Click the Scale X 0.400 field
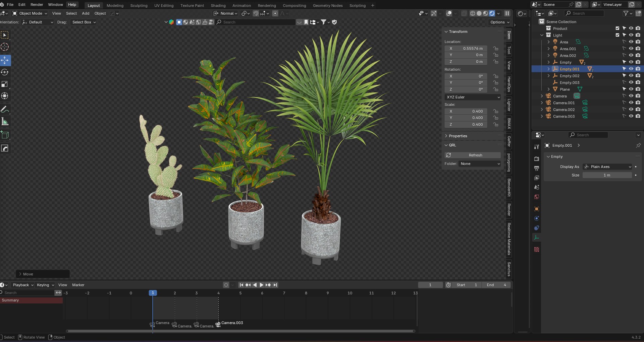This screenshot has height=342, width=644. click(466, 111)
